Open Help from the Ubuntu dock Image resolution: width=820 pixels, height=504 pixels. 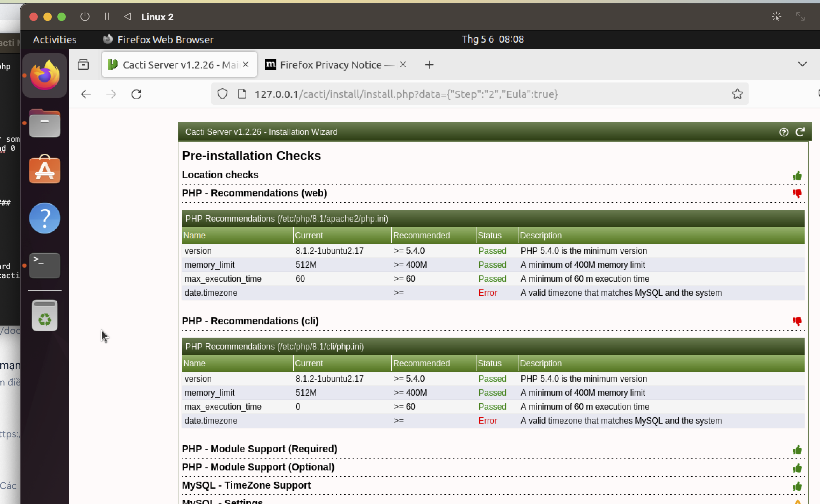pyautogui.click(x=45, y=218)
